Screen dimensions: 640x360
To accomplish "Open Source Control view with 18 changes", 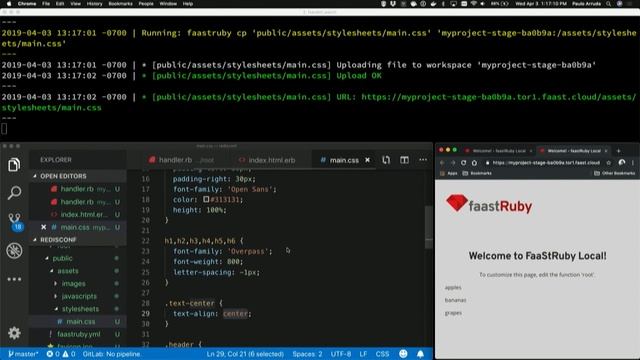I will pyautogui.click(x=15, y=222).
